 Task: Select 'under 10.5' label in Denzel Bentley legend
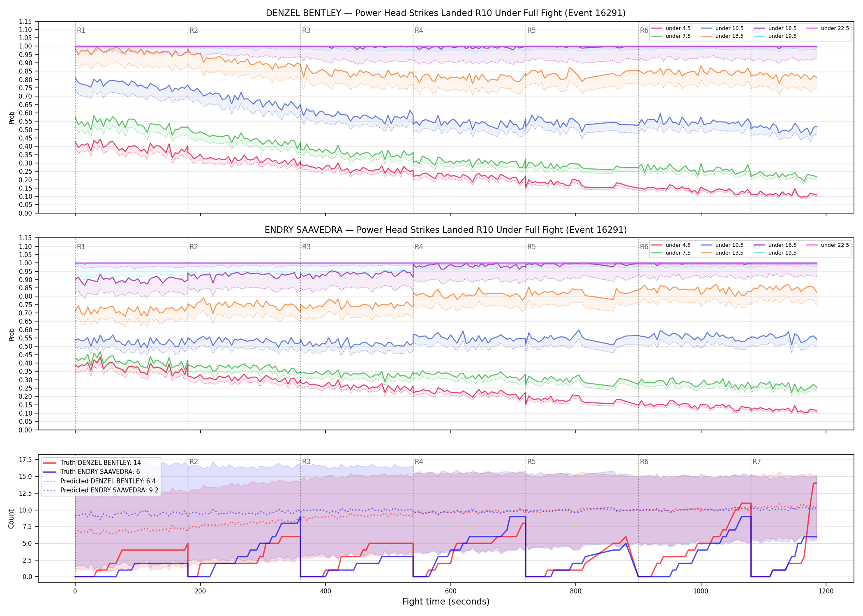click(729, 28)
